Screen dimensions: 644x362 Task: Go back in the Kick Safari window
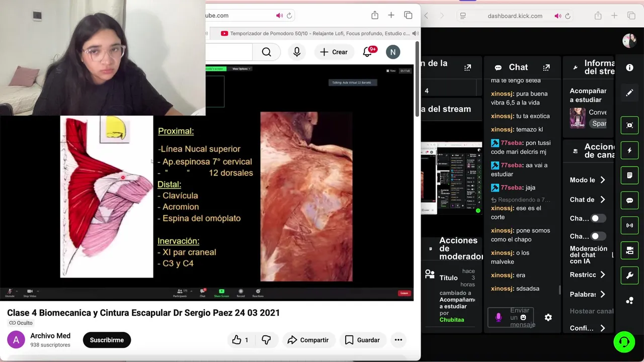(426, 16)
